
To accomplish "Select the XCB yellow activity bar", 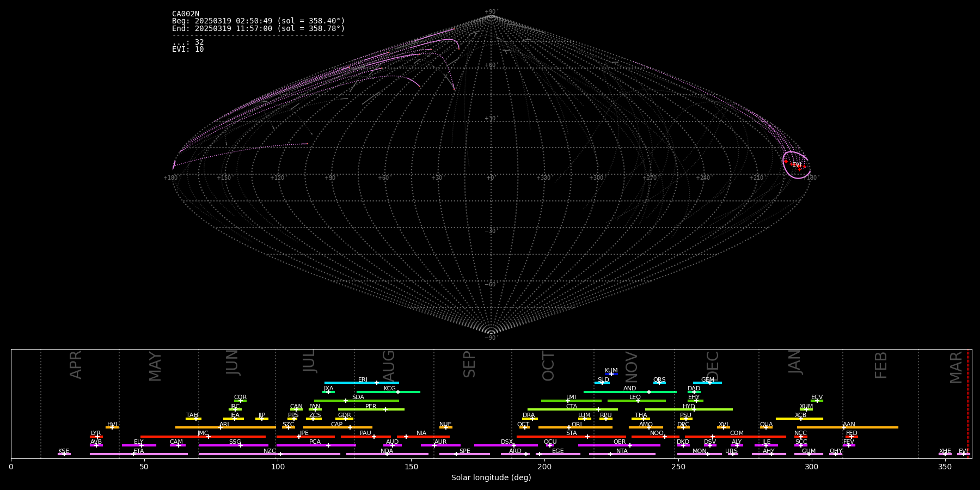I will click(x=799, y=419).
